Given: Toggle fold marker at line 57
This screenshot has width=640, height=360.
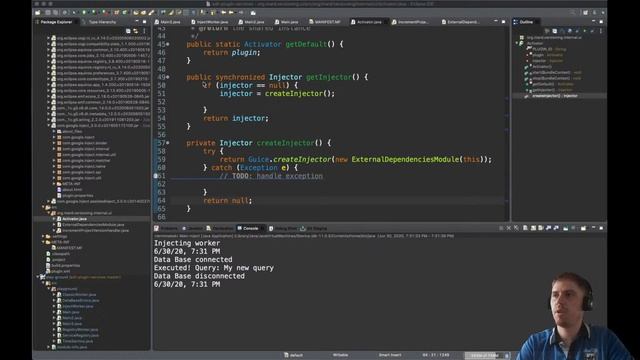Looking at the screenshot, I should (168, 143).
